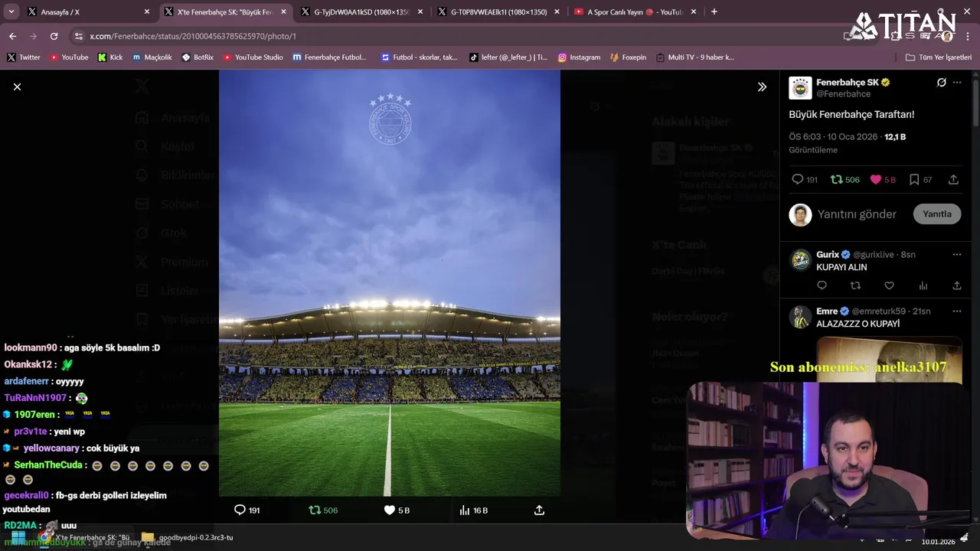Click the Yanıtla button
980x551 pixels.
click(937, 214)
